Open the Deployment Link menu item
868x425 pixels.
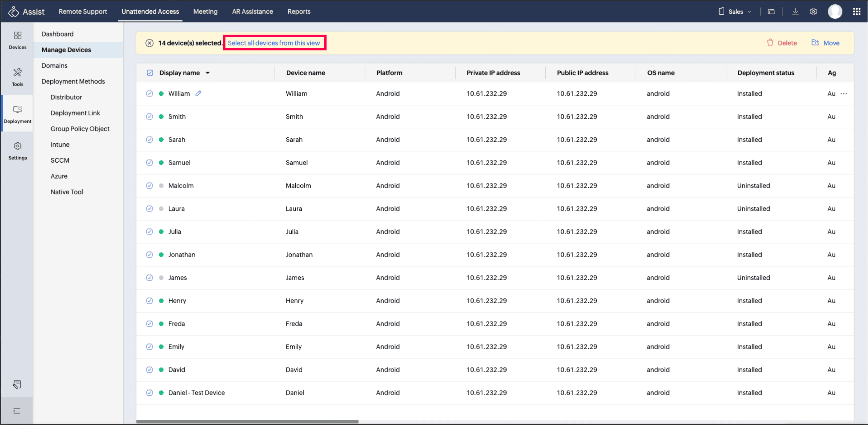click(75, 113)
